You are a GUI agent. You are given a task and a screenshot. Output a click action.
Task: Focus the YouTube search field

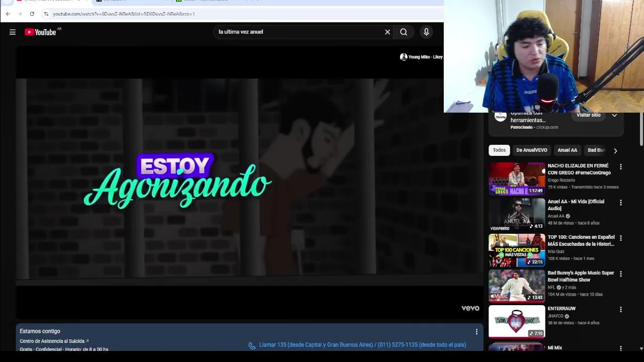[299, 32]
